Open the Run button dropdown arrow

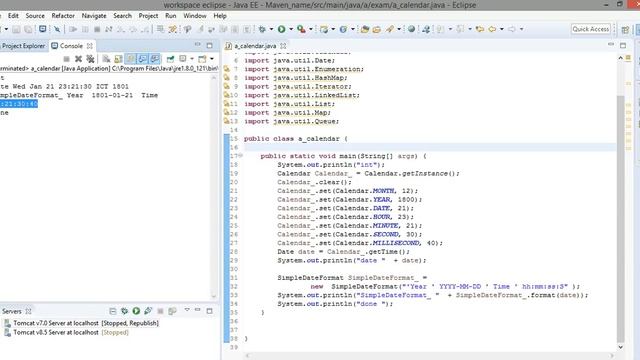point(291,29)
